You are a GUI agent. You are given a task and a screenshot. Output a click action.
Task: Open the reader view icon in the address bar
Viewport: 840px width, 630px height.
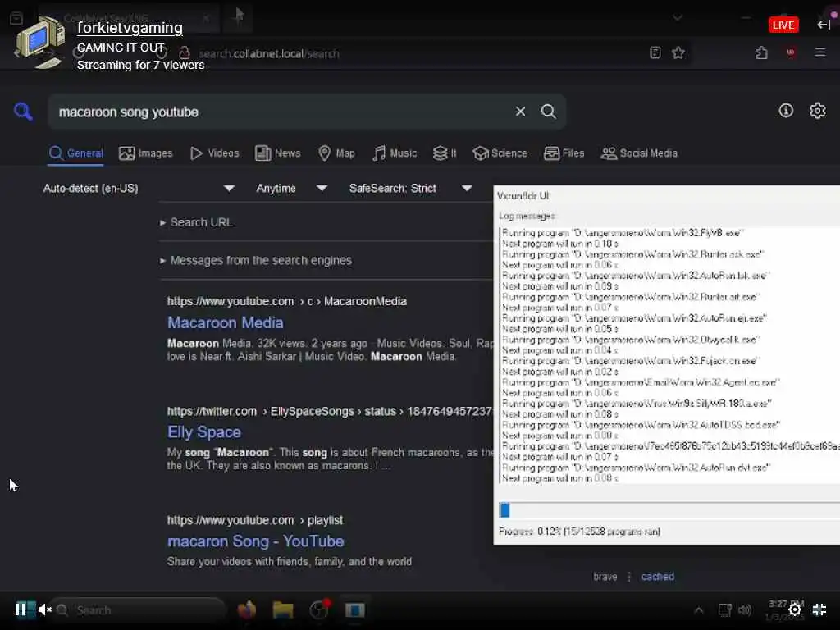pyautogui.click(x=655, y=52)
